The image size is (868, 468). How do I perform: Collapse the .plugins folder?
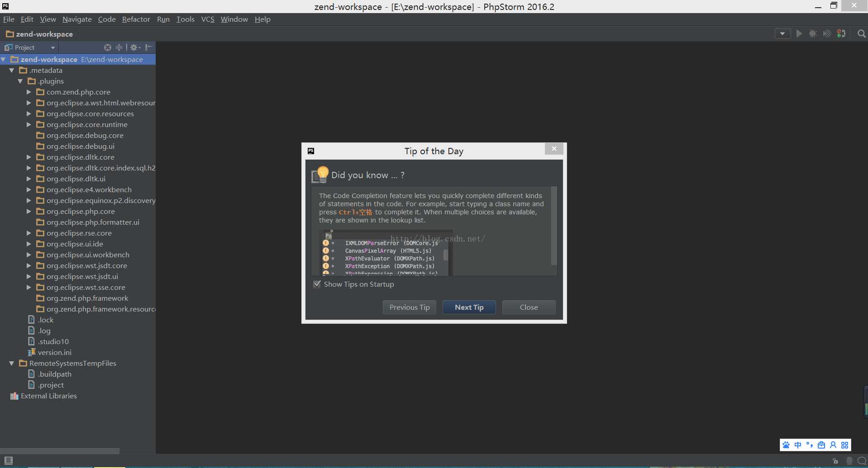click(x=20, y=81)
